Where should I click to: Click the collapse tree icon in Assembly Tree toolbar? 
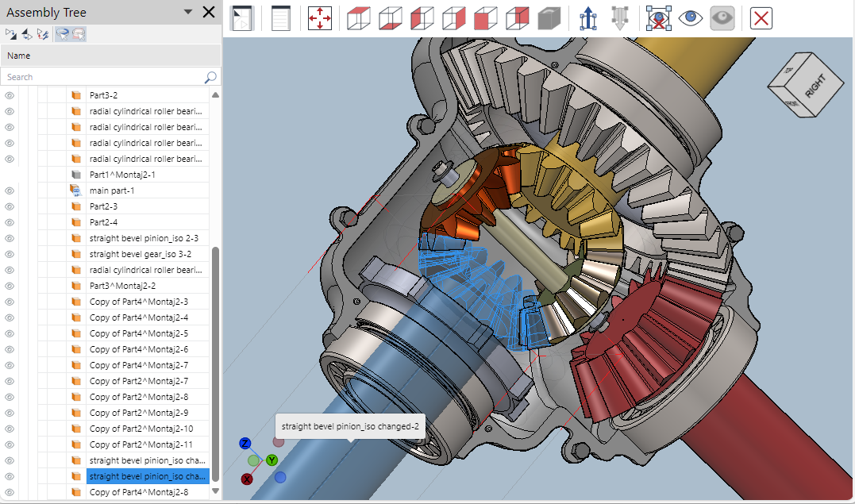(x=27, y=34)
